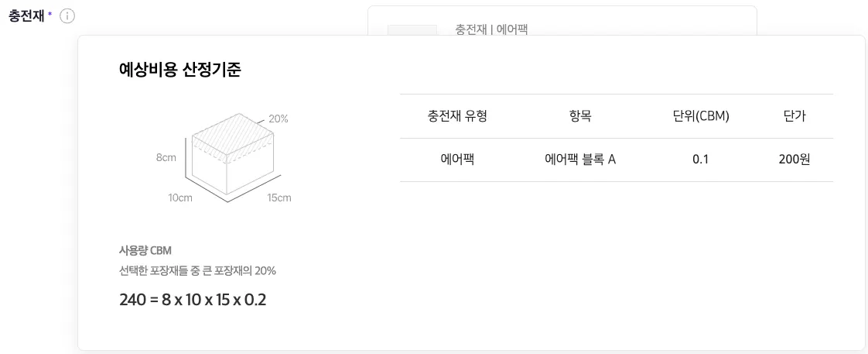868x354 pixels.
Task: Select the 에어팩 블록 A table cell
Action: tap(580, 160)
